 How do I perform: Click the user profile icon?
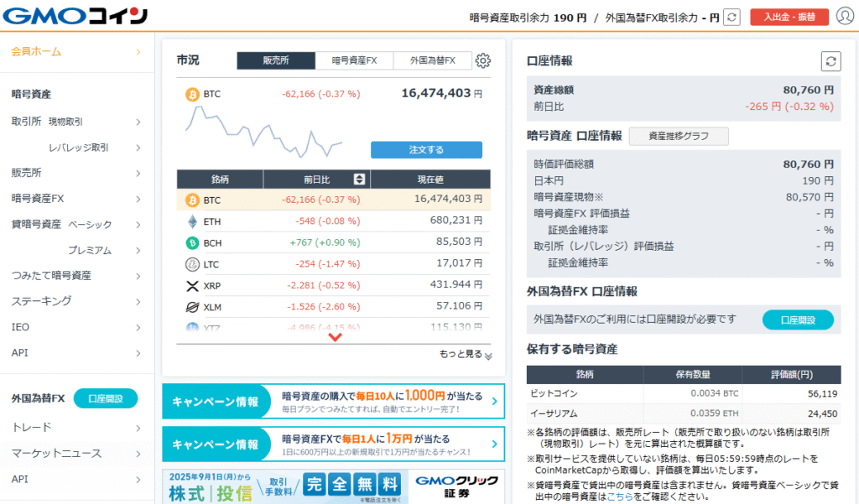[844, 17]
